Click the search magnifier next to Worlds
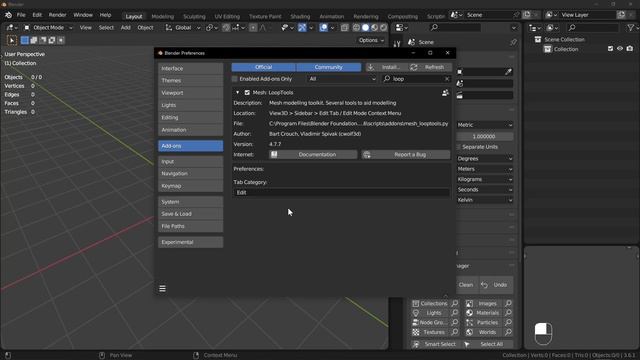 point(508,332)
